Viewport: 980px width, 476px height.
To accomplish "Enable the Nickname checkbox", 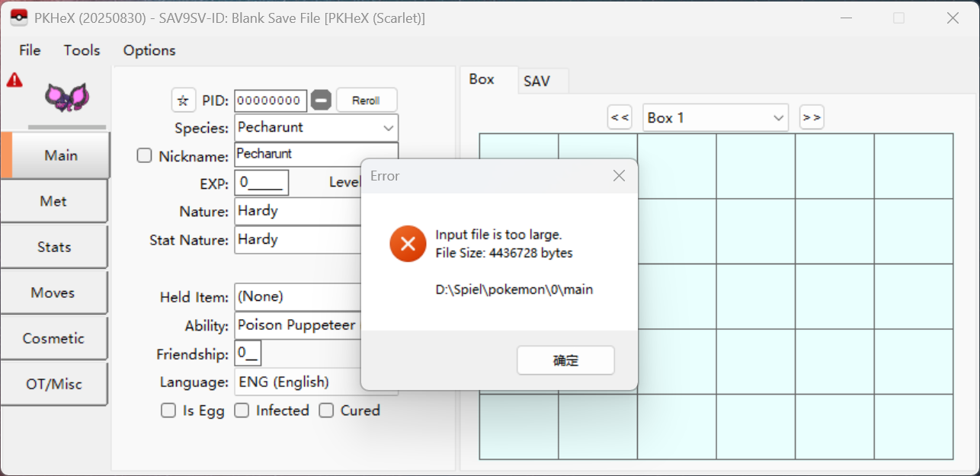I will (144, 156).
